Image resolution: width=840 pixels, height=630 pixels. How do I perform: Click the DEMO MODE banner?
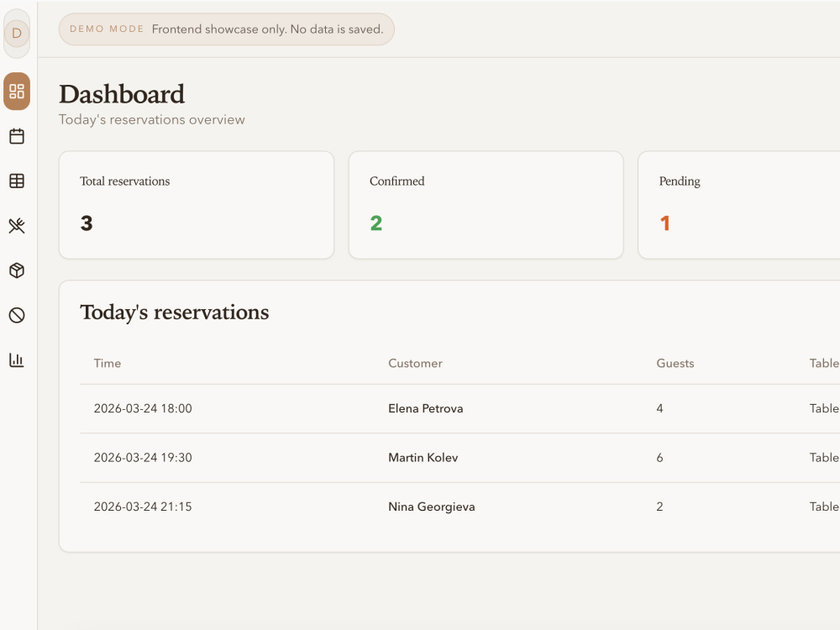pyautogui.click(x=227, y=29)
